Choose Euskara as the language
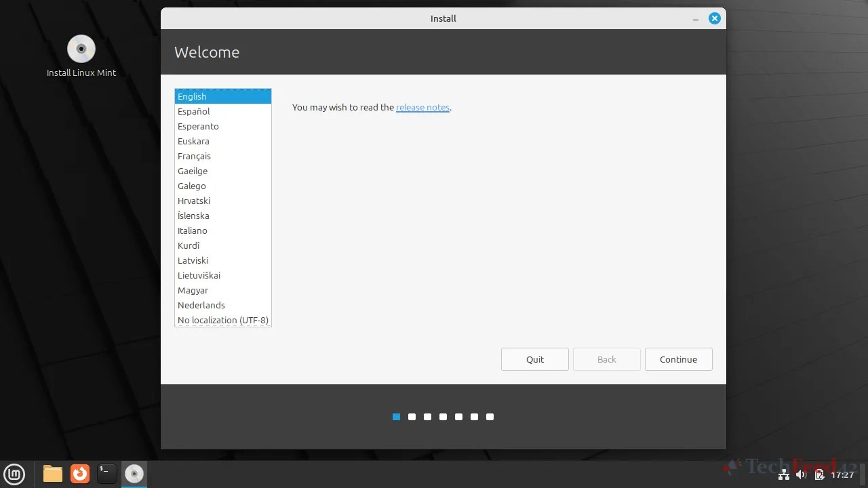 223,141
